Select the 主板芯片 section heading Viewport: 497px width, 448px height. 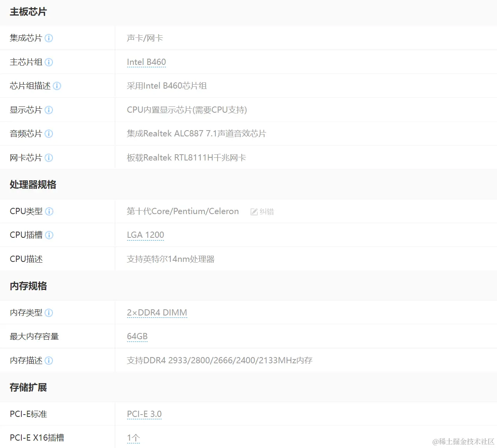28,12
